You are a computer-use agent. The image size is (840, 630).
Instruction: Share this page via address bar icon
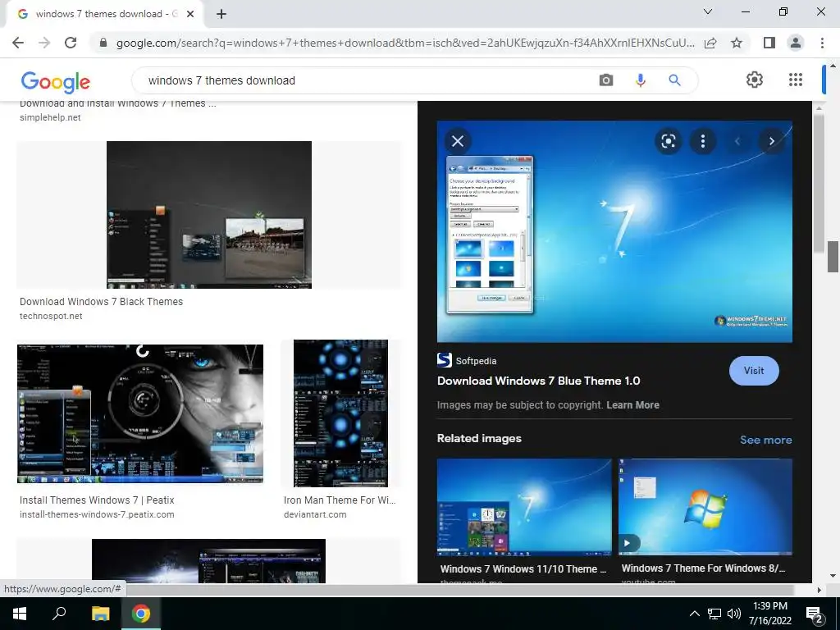pyautogui.click(x=710, y=43)
